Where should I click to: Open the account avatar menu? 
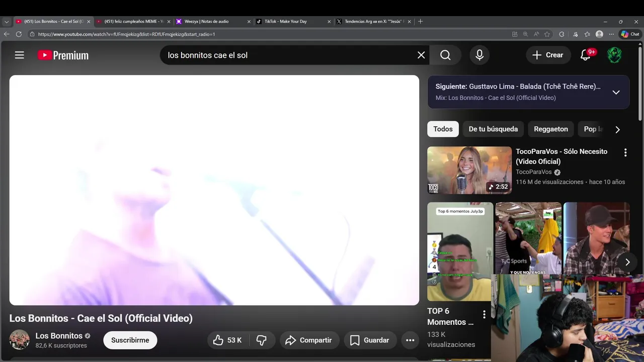[x=614, y=55]
